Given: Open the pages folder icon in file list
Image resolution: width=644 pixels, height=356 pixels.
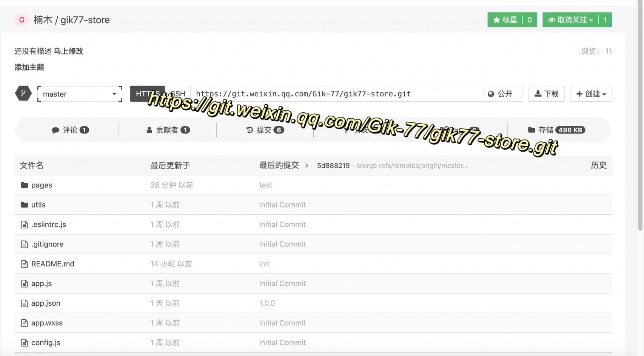Looking at the screenshot, I should coord(24,185).
